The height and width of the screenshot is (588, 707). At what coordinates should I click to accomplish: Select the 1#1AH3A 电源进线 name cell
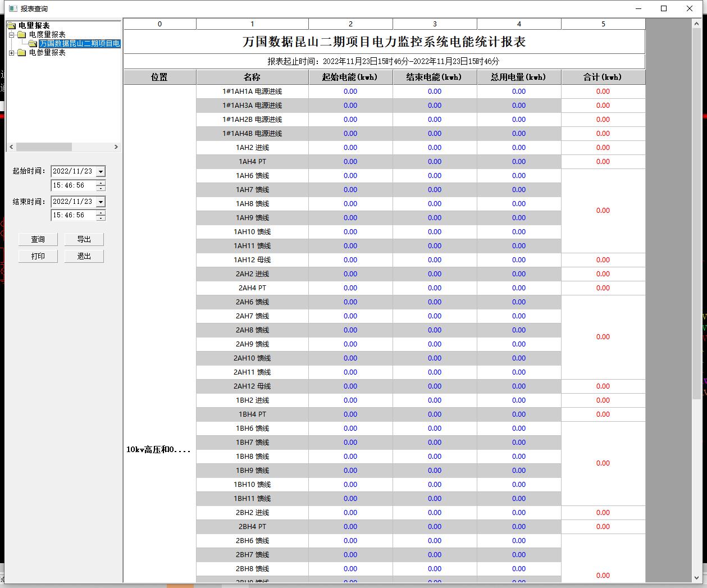tap(252, 106)
